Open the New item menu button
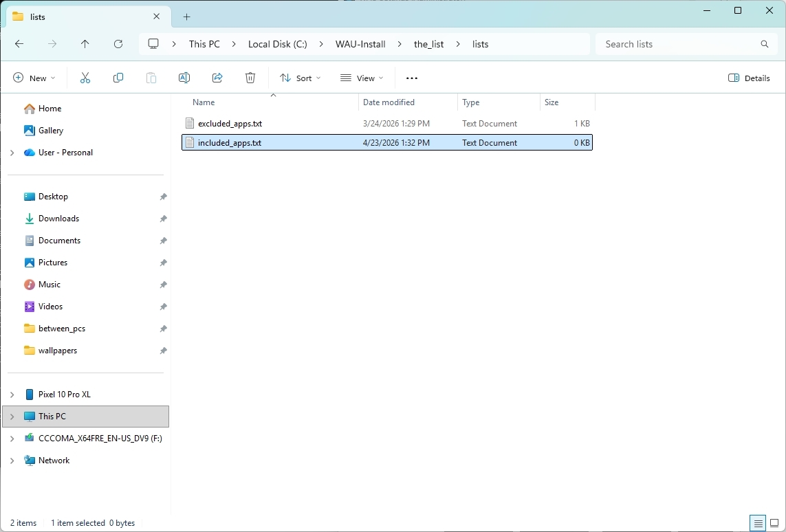786x532 pixels. 34,78
